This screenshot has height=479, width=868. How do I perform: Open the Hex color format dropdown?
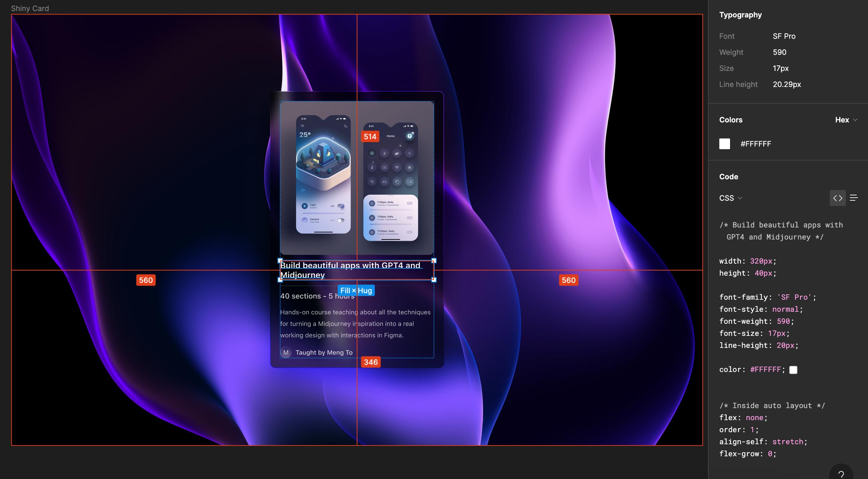click(846, 120)
